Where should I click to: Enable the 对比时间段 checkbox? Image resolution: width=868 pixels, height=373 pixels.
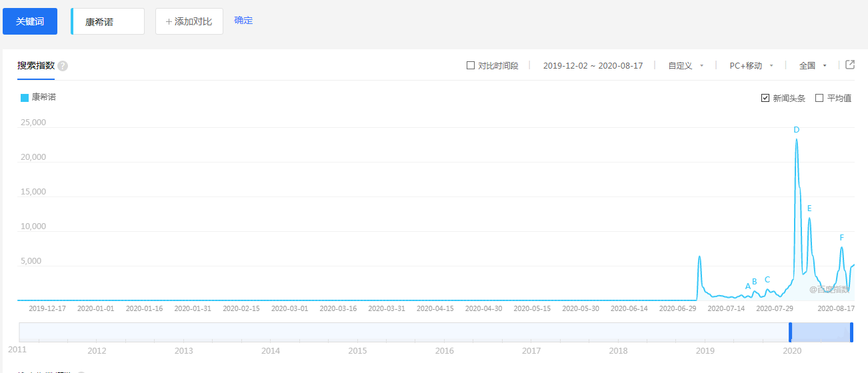[x=471, y=65]
